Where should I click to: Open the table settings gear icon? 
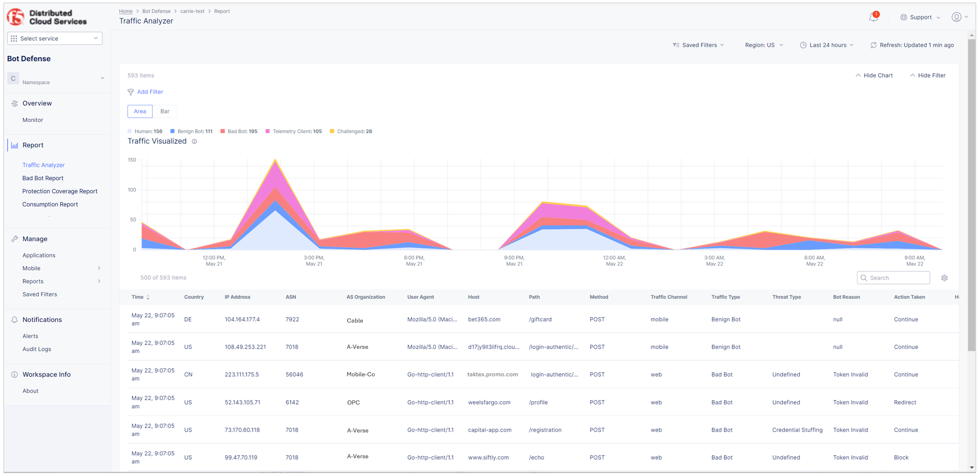[944, 278]
